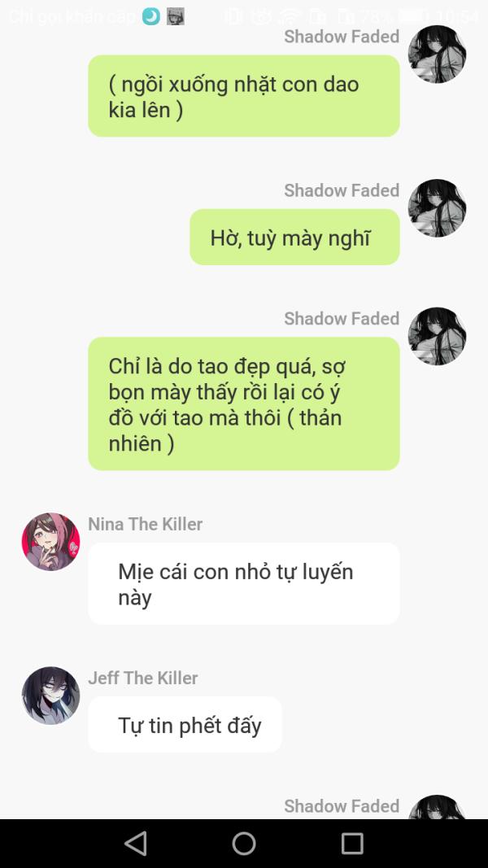This screenshot has width=488, height=868.
Task: Tap the bottom 'Shadow Faded' name label
Action: 342,806
